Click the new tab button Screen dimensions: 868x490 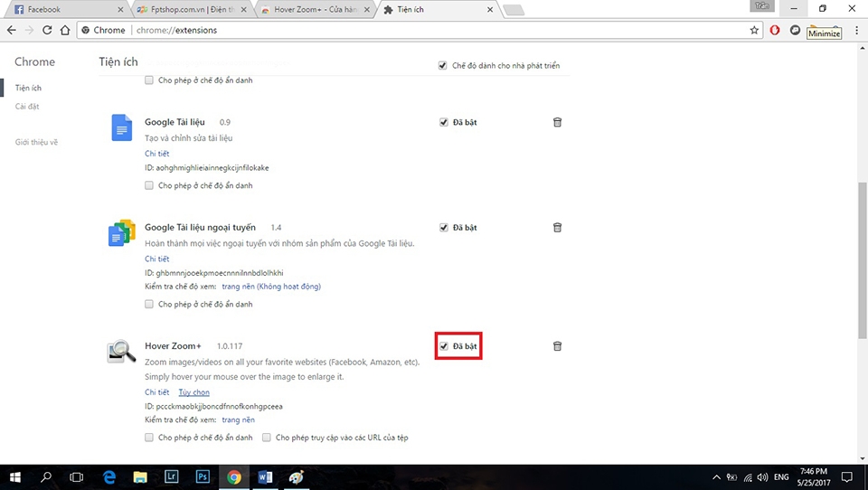pos(514,9)
